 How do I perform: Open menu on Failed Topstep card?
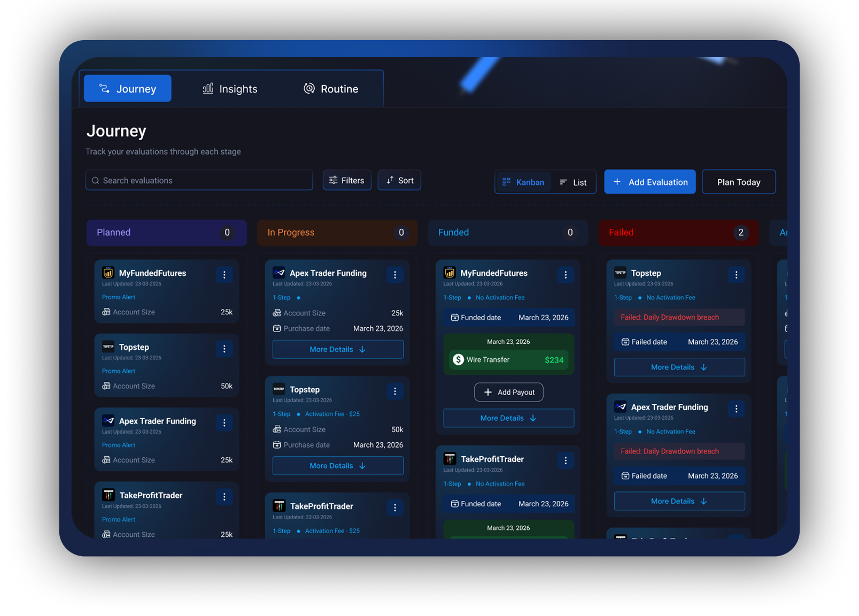(736, 275)
